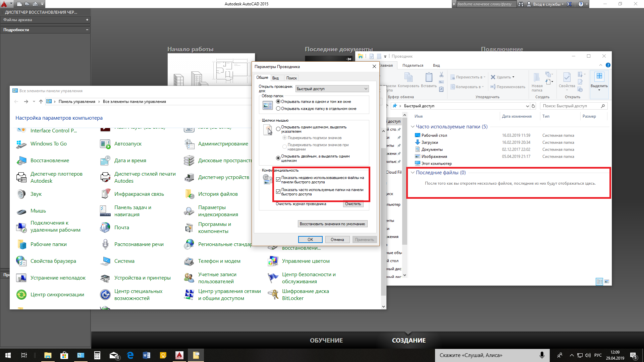Click details view icon at Explorer bottom
644x362 pixels.
click(x=599, y=282)
